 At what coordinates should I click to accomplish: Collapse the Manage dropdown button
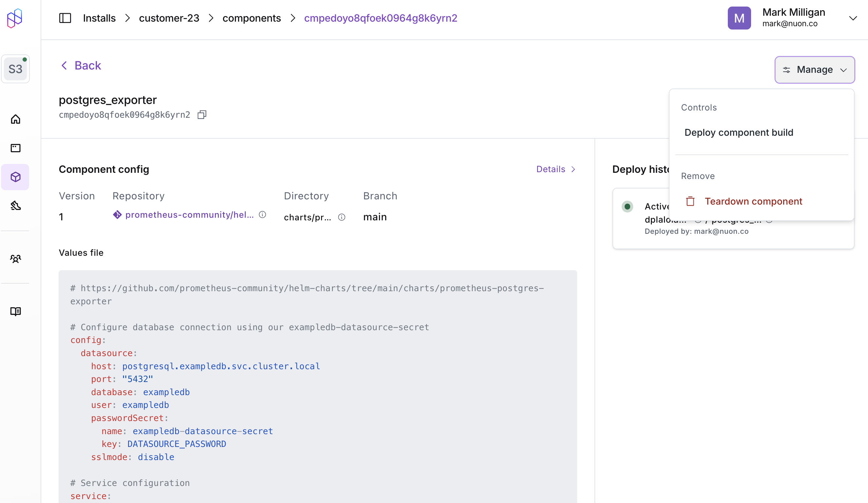tap(814, 70)
